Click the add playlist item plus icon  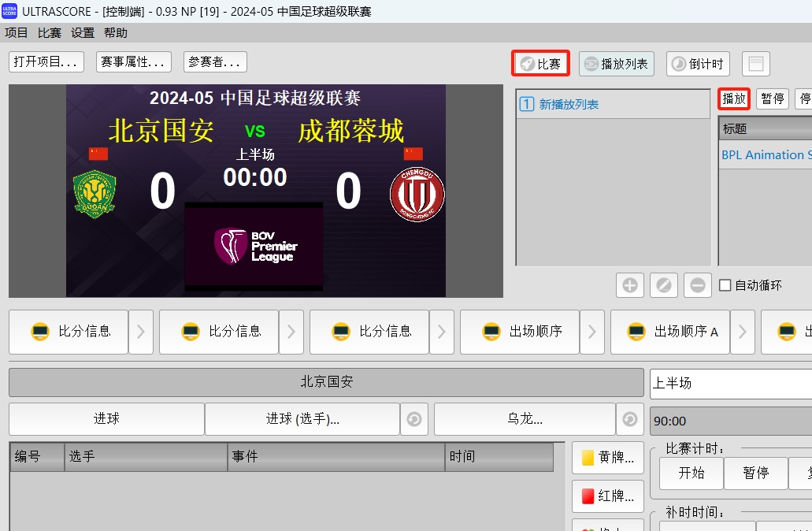pyautogui.click(x=629, y=285)
